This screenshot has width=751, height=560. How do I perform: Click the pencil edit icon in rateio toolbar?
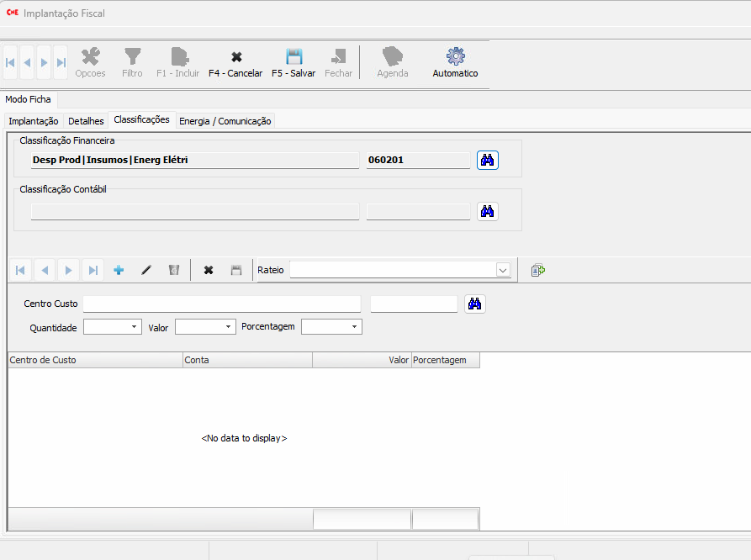click(x=146, y=270)
